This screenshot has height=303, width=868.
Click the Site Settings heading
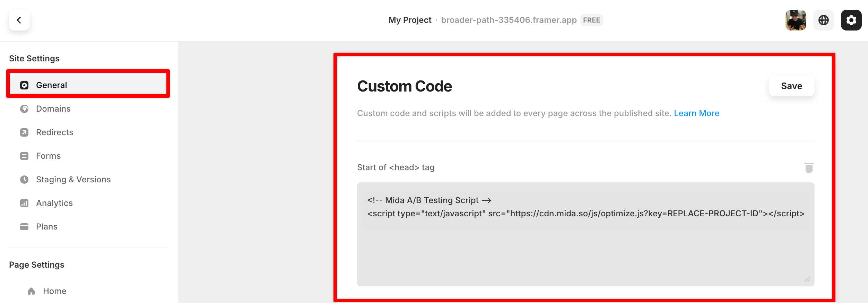tap(34, 59)
